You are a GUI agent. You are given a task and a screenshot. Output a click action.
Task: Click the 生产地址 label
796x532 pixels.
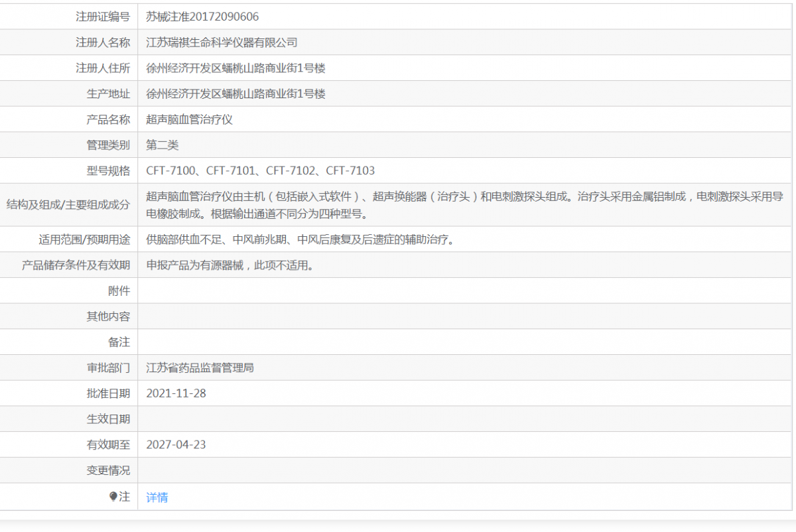tap(108, 94)
